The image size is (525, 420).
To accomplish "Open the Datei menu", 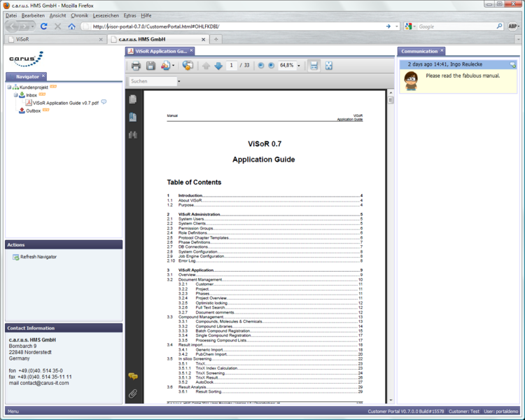I will 11,15.
